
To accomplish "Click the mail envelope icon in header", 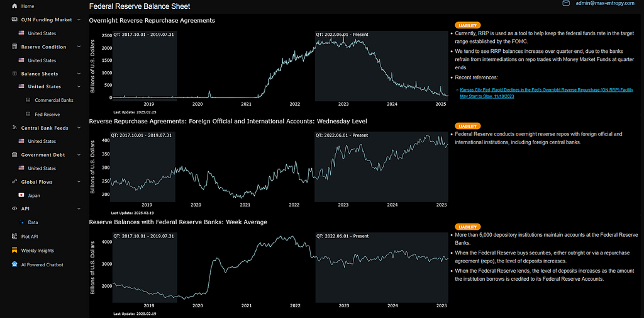I will point(566,4).
